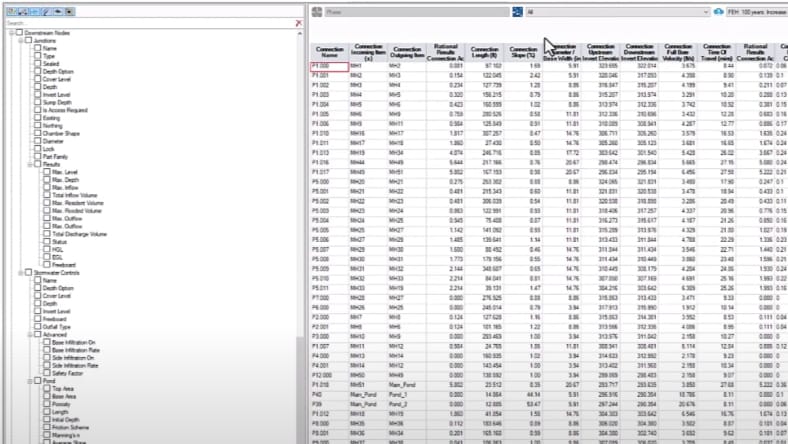Select the P4.001 connection row
This screenshot has height=444, width=788.
pos(549,366)
